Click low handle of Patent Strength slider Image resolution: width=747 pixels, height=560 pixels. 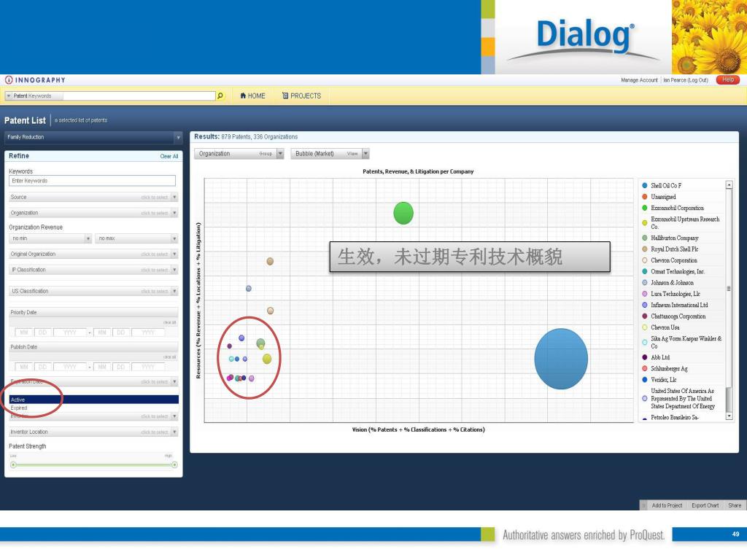click(13, 464)
